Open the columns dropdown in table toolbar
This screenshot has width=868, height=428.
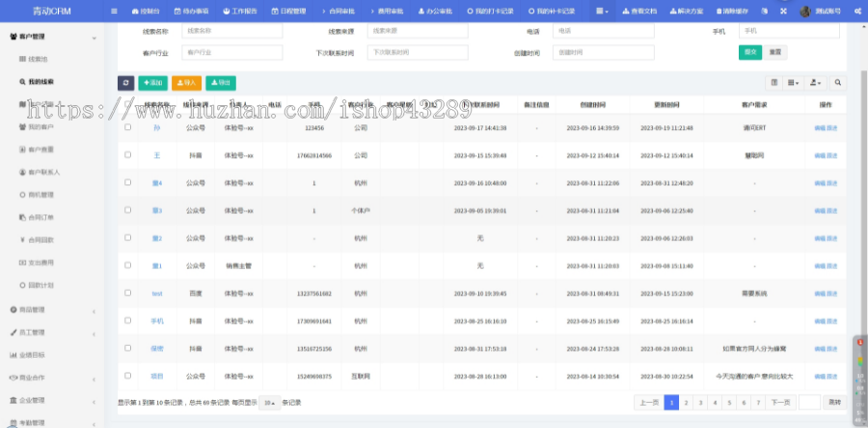coord(794,84)
